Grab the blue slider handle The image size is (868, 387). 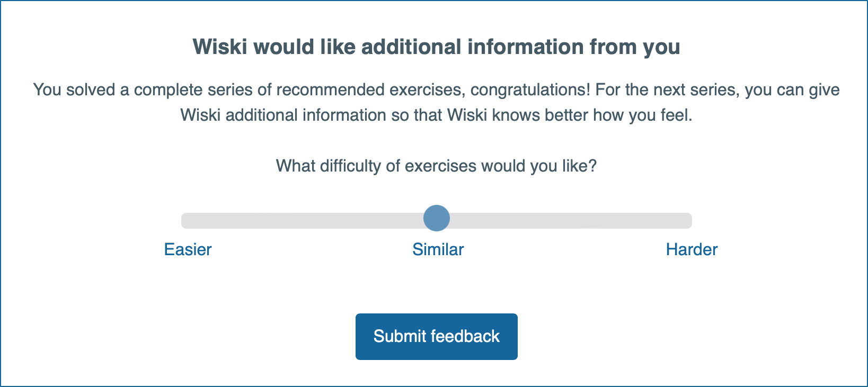(x=437, y=218)
